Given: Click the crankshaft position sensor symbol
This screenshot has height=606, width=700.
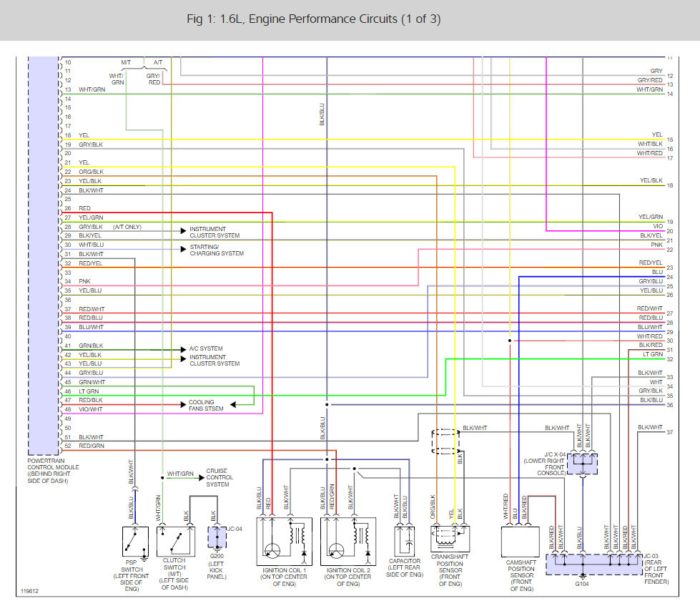Looking at the screenshot, I should coord(450,539).
